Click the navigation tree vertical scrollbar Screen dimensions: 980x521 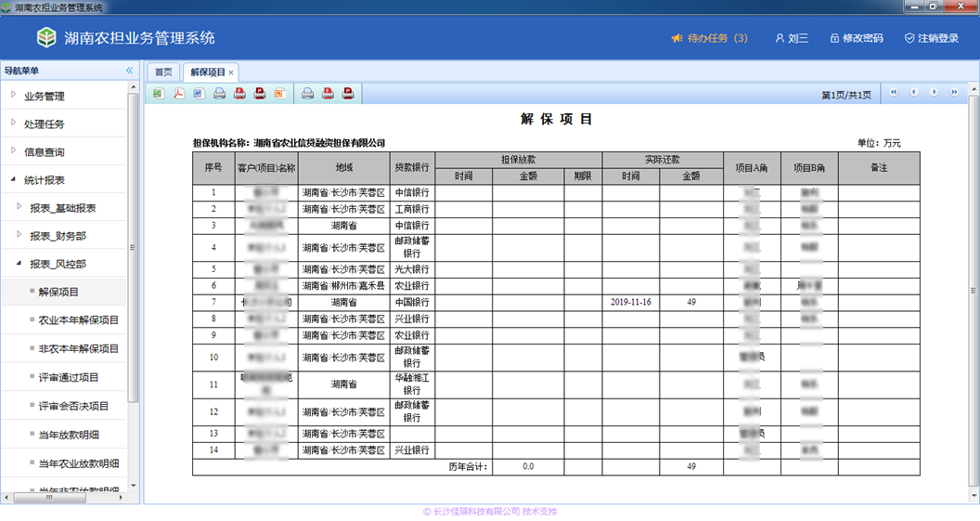point(133,248)
